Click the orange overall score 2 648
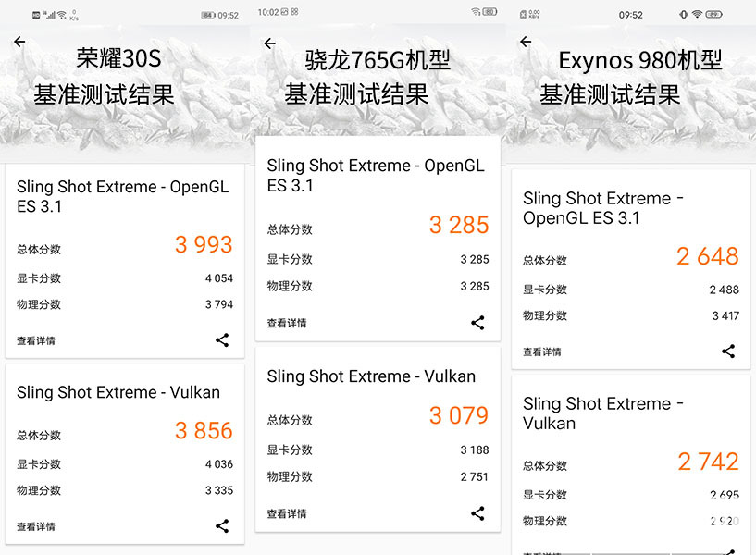The width and height of the screenshot is (756, 555). 708,256
